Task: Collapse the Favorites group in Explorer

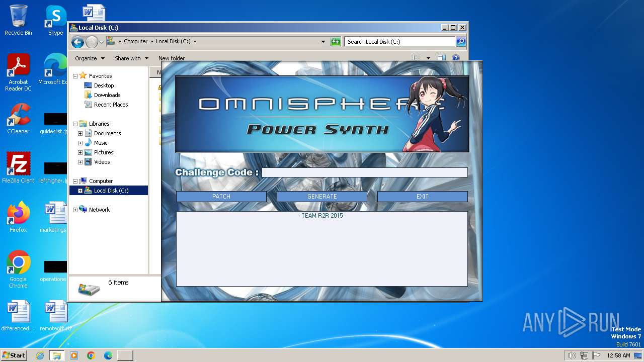Action: click(x=75, y=76)
